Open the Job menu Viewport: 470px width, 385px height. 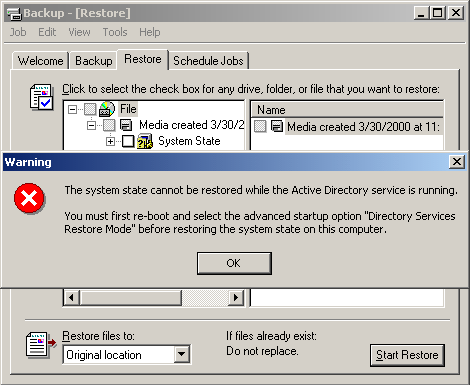(18, 32)
